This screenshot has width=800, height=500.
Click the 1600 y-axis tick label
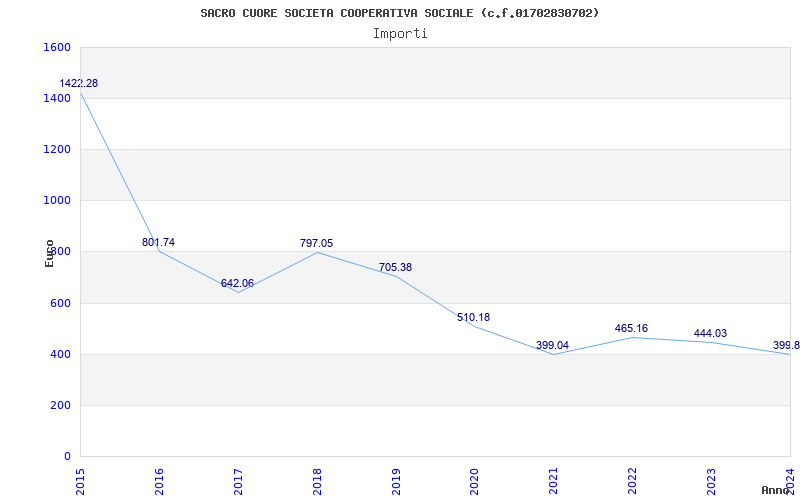coord(57,47)
